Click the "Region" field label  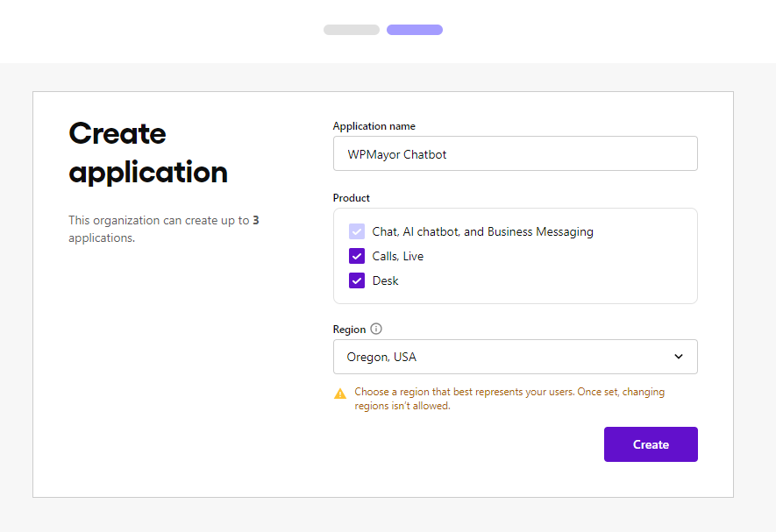349,330
